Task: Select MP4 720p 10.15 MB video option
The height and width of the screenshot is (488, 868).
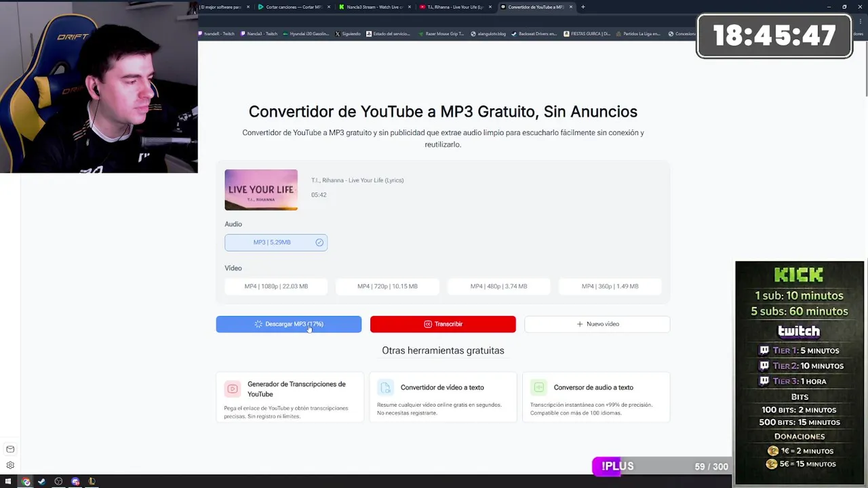Action: click(x=387, y=287)
